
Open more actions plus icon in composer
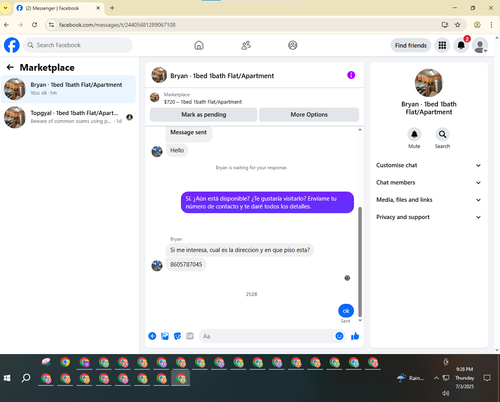(x=152, y=336)
